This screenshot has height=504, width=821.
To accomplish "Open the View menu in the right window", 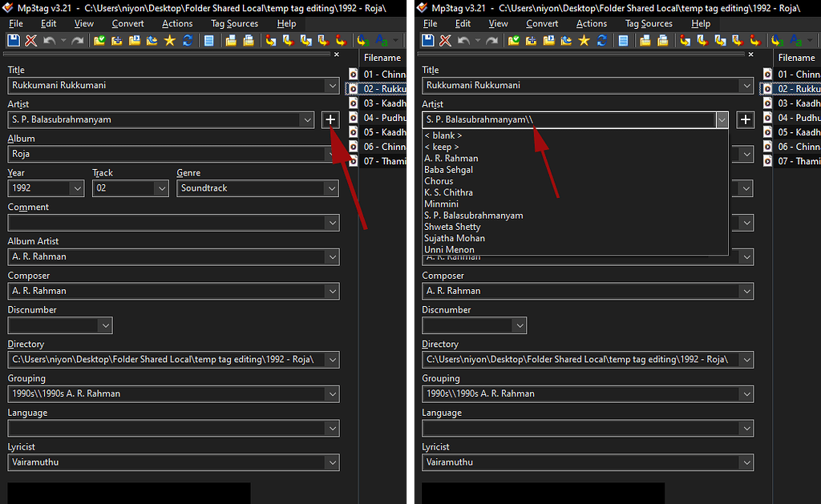I will [x=499, y=23].
